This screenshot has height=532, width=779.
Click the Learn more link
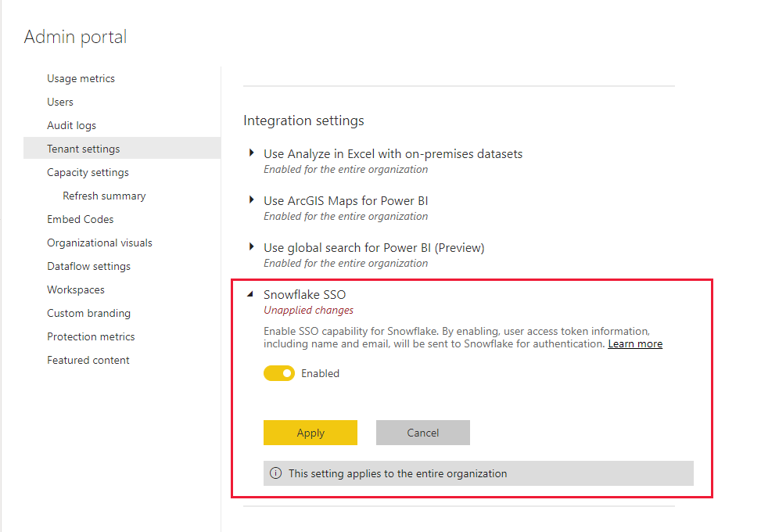(x=635, y=343)
